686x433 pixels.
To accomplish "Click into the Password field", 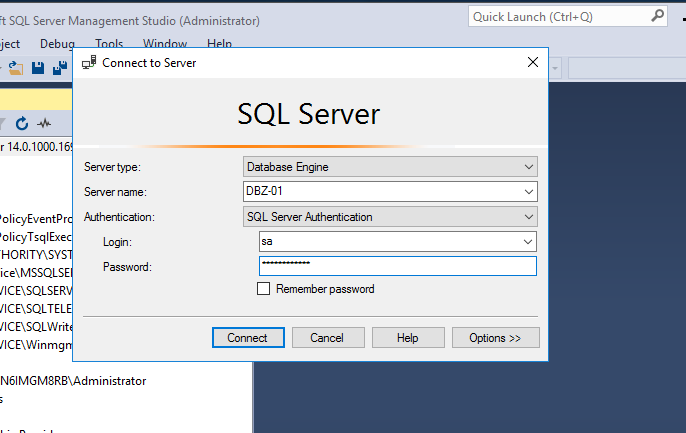I will coord(398,266).
